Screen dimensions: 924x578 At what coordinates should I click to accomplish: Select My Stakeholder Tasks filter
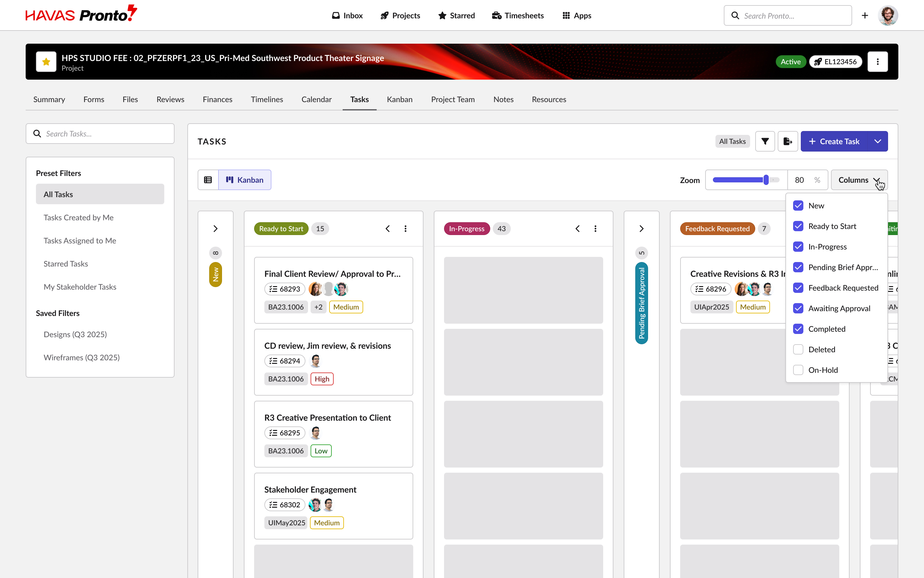[100, 287]
